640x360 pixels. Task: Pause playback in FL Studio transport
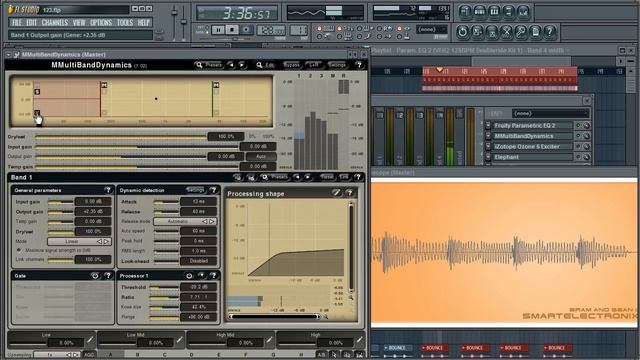click(x=218, y=30)
